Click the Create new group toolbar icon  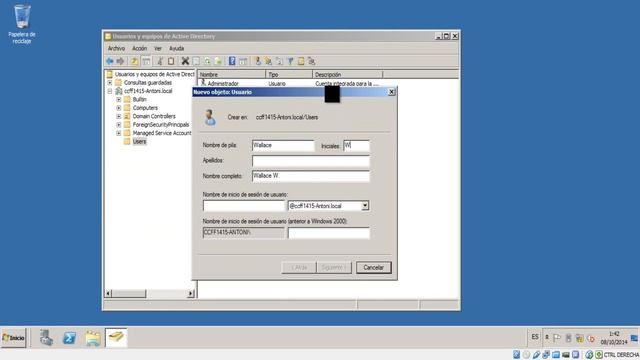268,61
